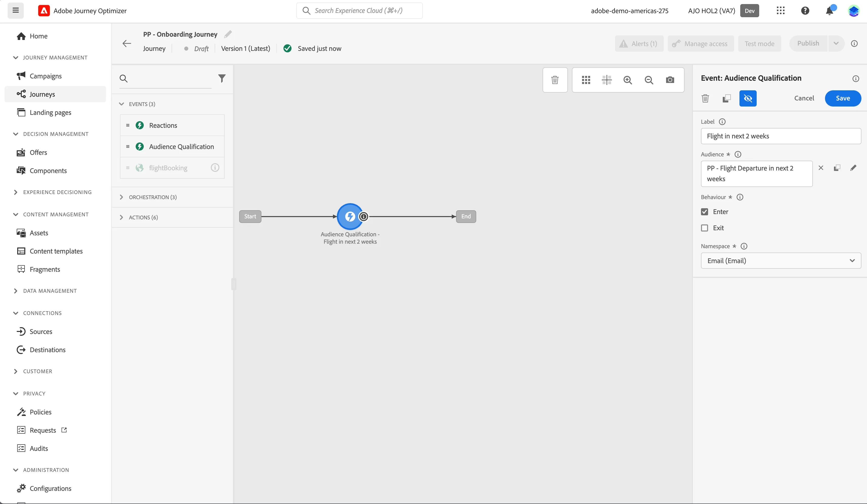This screenshot has width=867, height=504.
Task: Collapse JOURNEY MANAGEMENT nav group
Action: click(x=15, y=57)
